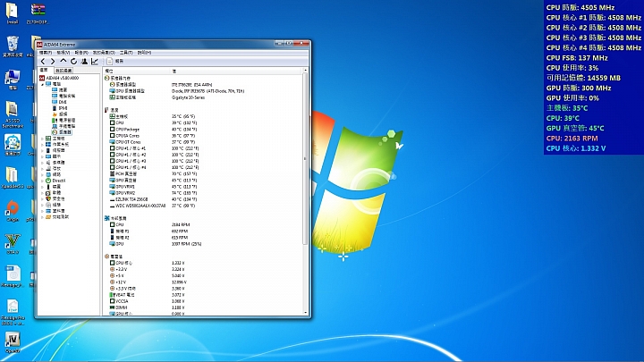
Task: Open the View (V) menu in AIDA64
Action: [64, 53]
